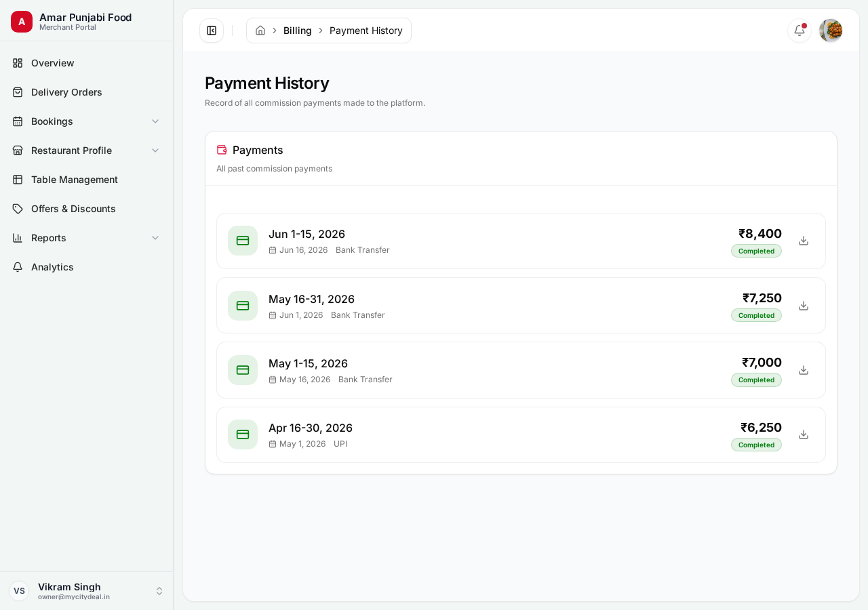Select the Apr 16-30, 2026 payment title
Image resolution: width=868 pixels, height=610 pixels.
(x=311, y=428)
